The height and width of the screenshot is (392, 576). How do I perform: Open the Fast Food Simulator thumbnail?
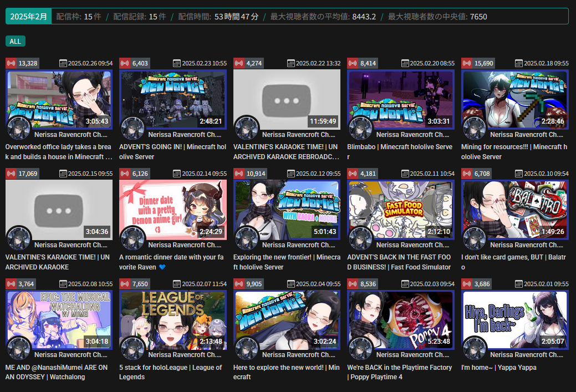[401, 210]
